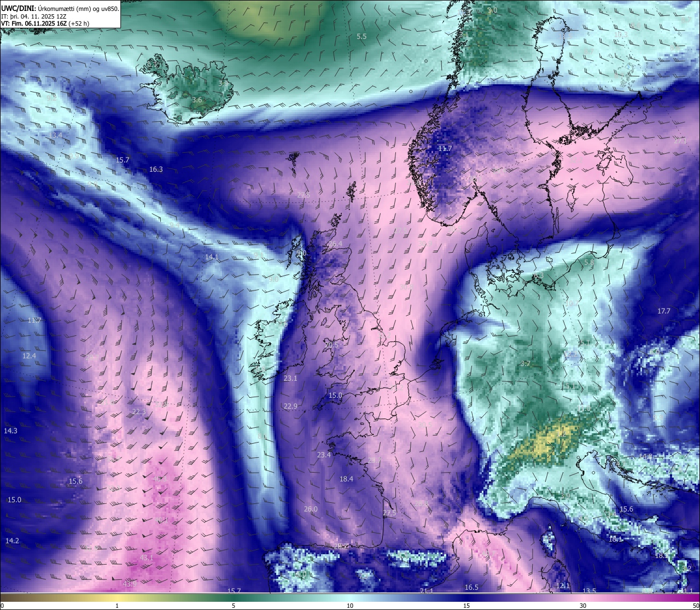This screenshot has width=700, height=610.
Task: Click the 12.4 value near the west edge
Action: pos(29,356)
